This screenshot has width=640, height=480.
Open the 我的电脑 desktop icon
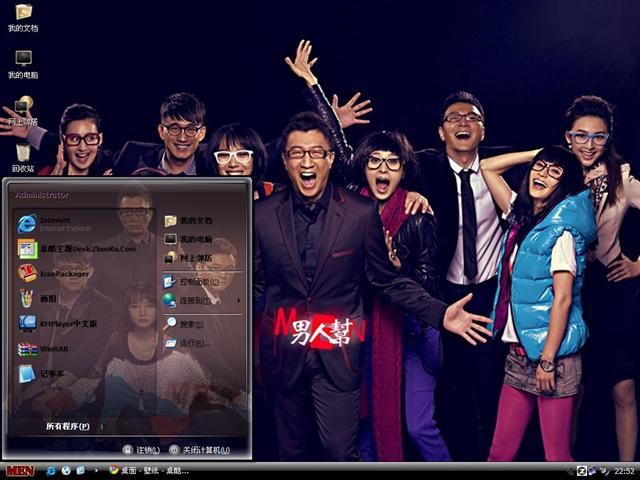[x=23, y=64]
